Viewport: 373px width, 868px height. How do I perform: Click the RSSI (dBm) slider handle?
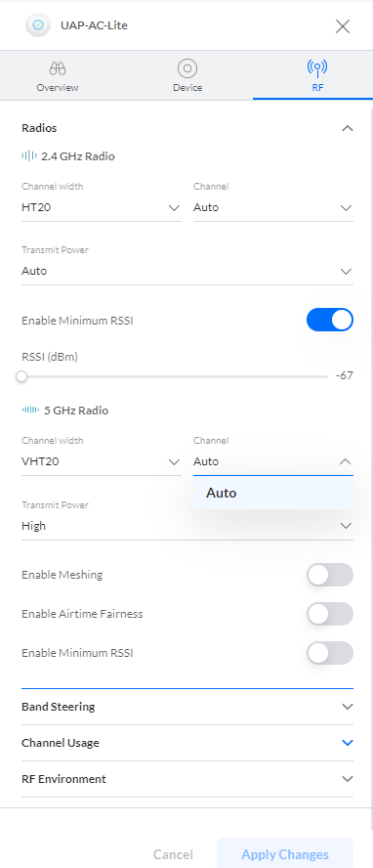pos(21,376)
